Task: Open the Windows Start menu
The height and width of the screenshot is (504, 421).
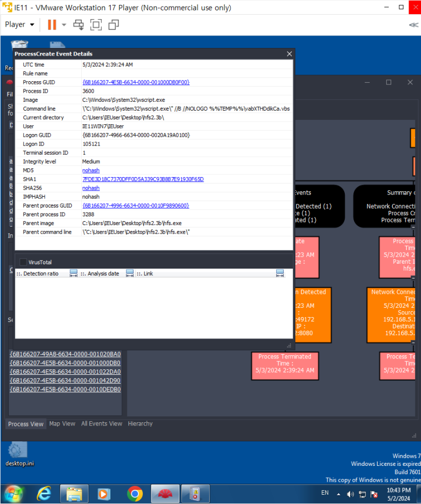Action: click(x=13, y=494)
